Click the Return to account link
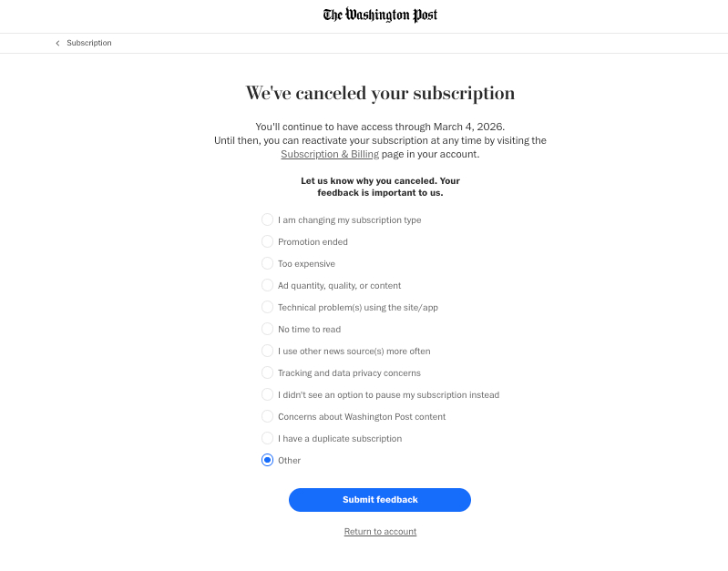This screenshot has width=728, height=571. 380,532
